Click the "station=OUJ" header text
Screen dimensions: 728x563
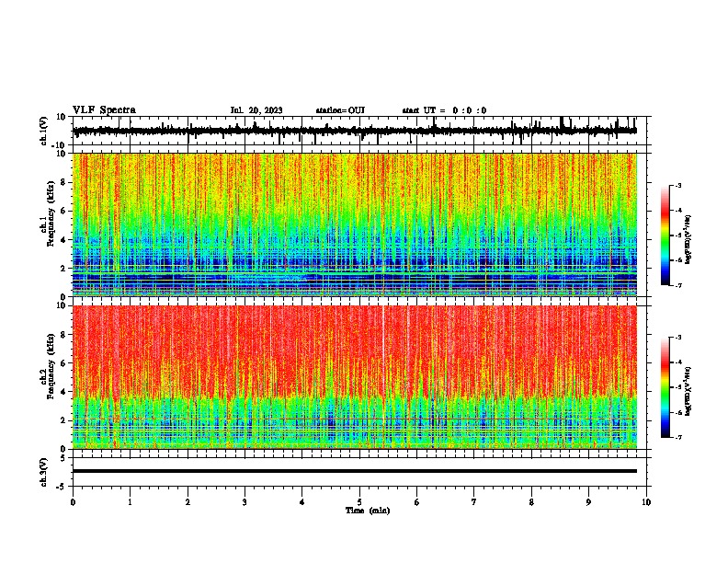click(x=340, y=110)
